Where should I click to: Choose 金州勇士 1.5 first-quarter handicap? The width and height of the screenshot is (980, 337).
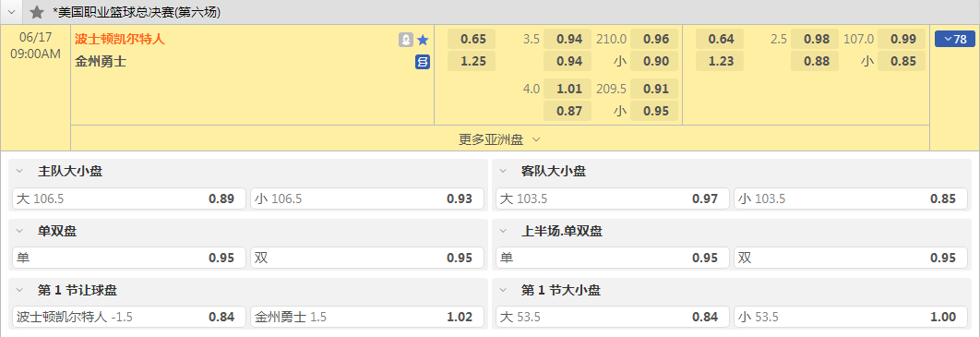click(367, 317)
